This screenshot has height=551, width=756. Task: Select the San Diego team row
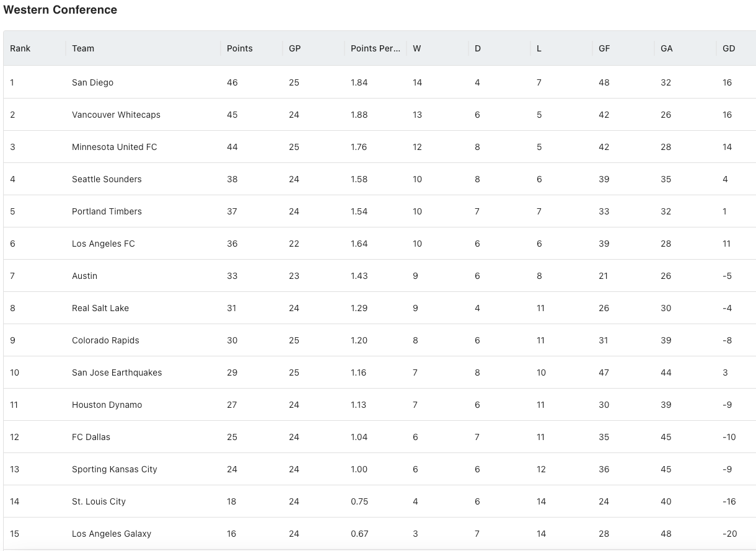tap(380, 82)
